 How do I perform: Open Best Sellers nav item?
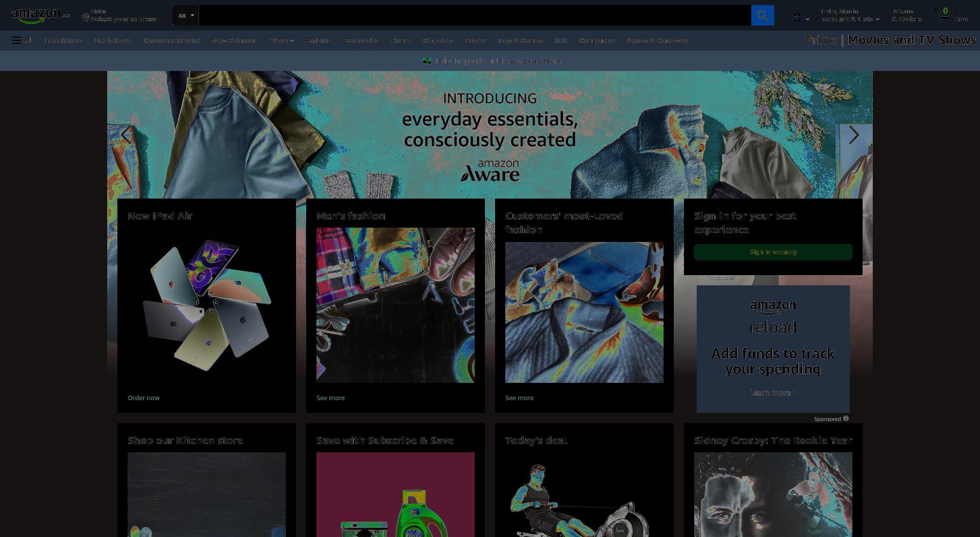click(x=63, y=40)
